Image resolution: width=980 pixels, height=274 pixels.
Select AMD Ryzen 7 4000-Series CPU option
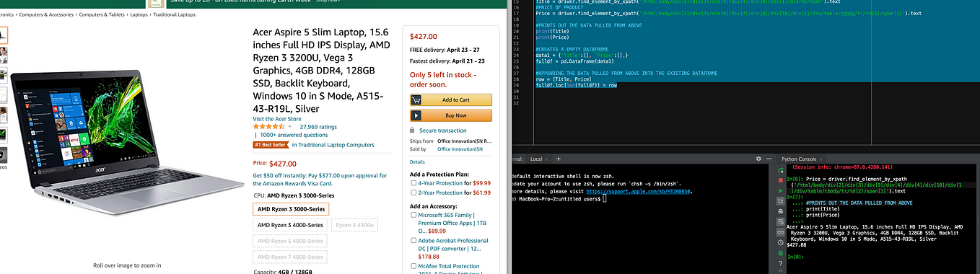pos(291,257)
